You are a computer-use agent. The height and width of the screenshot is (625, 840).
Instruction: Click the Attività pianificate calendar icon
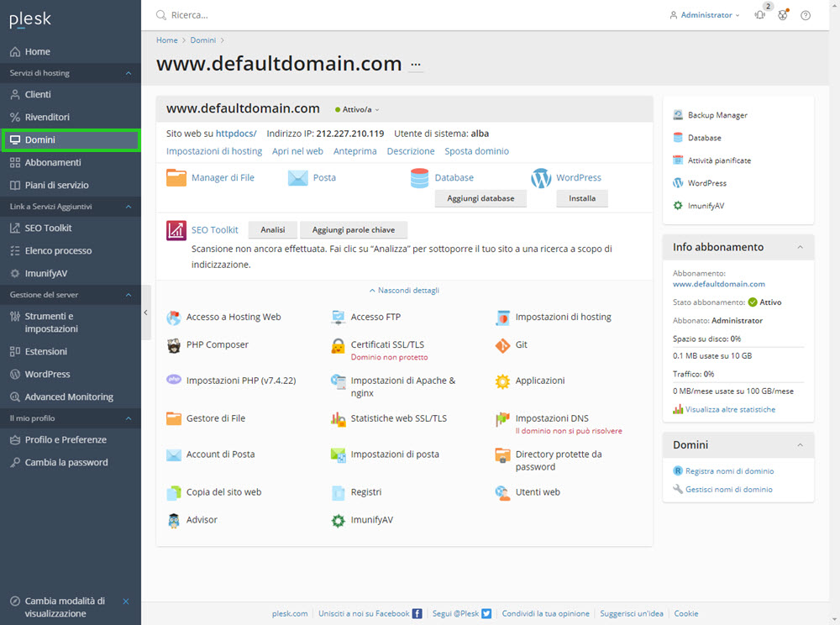(x=678, y=160)
